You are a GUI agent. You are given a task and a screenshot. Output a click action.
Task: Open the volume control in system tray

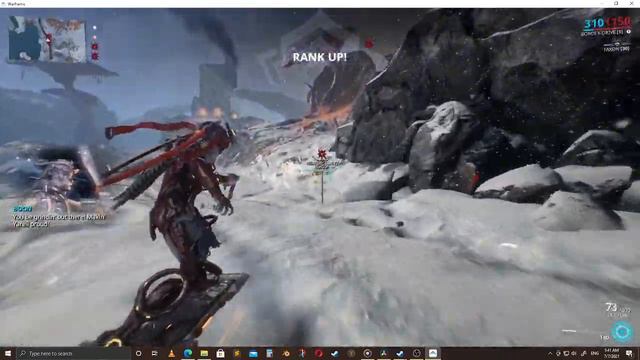click(574, 353)
